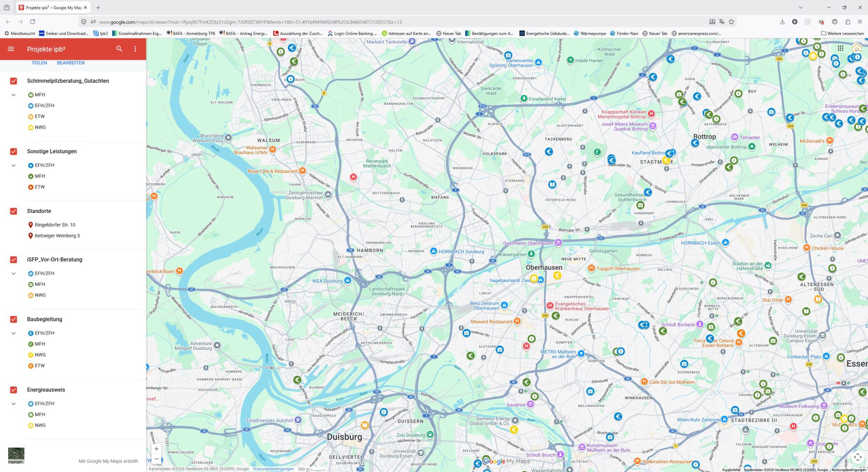Open the three-dot options menu in the header

135,49
